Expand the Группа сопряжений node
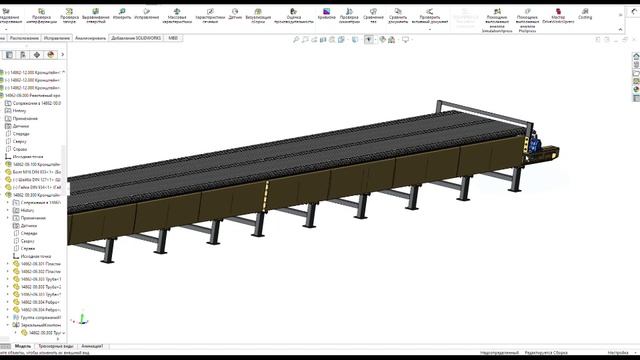This screenshot has height=360, width=640. click(x=8, y=317)
